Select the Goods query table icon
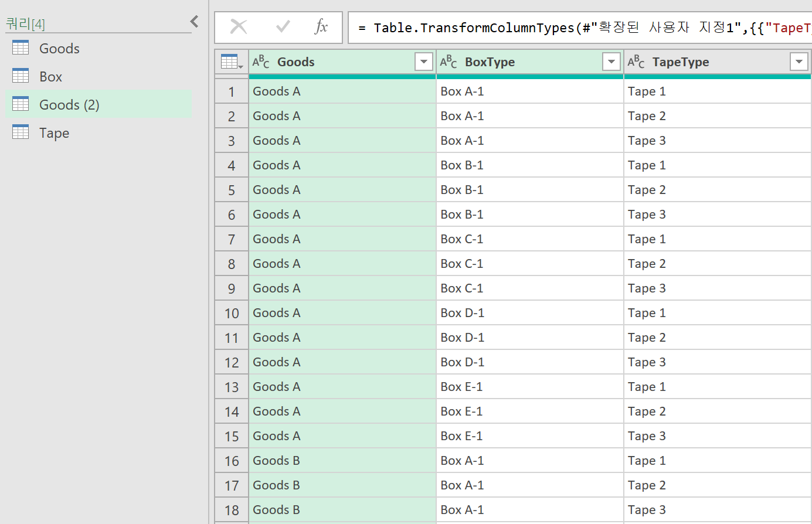 [x=21, y=47]
